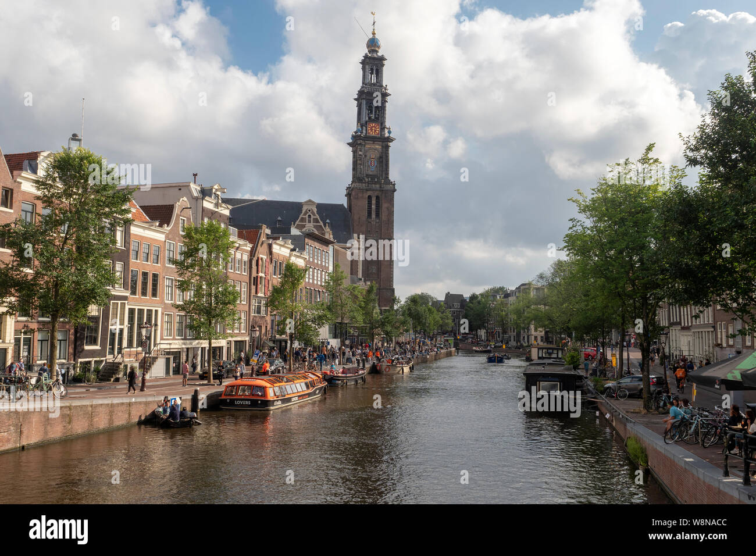Click the alamy logo in the bottom banner
Image resolution: width=756 pixels, height=556 pixels.
59,530
